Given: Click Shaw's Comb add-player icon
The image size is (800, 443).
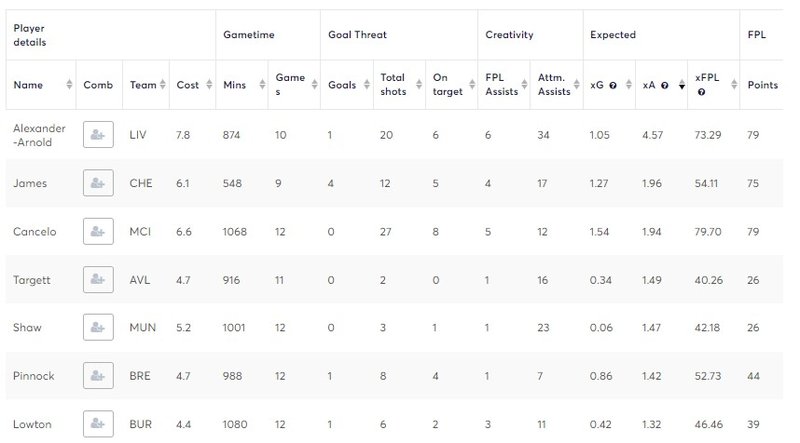Looking at the screenshot, I should [98, 327].
